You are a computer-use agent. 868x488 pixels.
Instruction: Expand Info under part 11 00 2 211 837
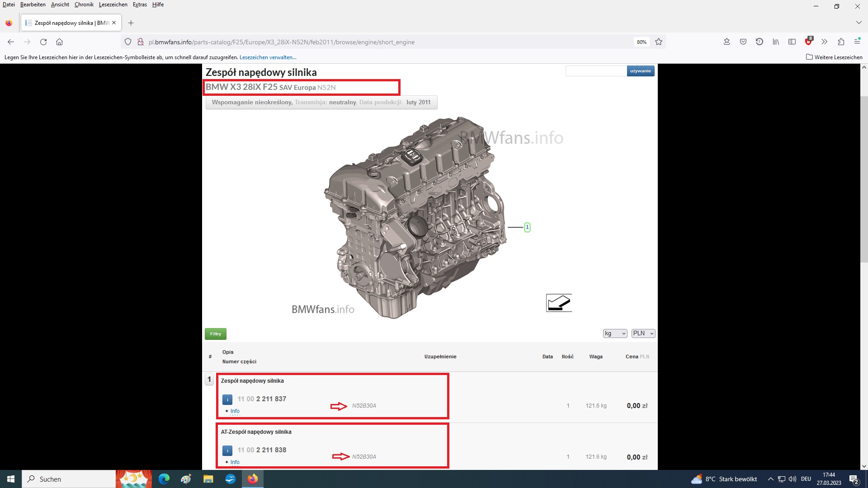tap(235, 411)
